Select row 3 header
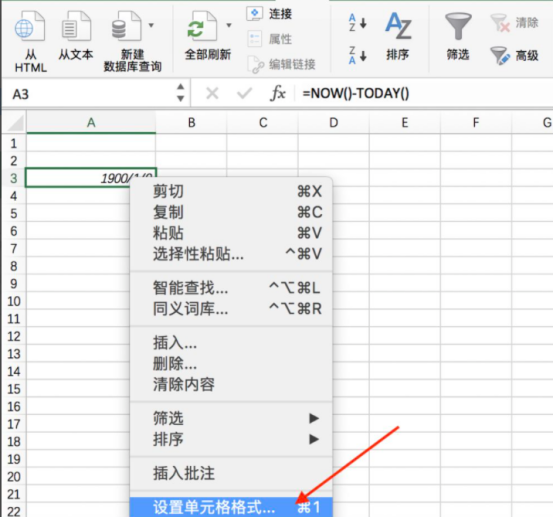 click(14, 178)
